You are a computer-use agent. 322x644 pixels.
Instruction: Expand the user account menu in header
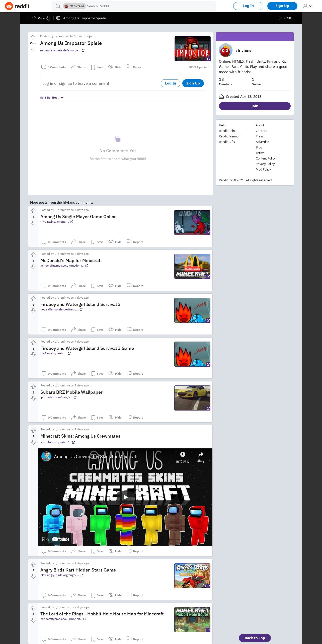[x=308, y=6]
